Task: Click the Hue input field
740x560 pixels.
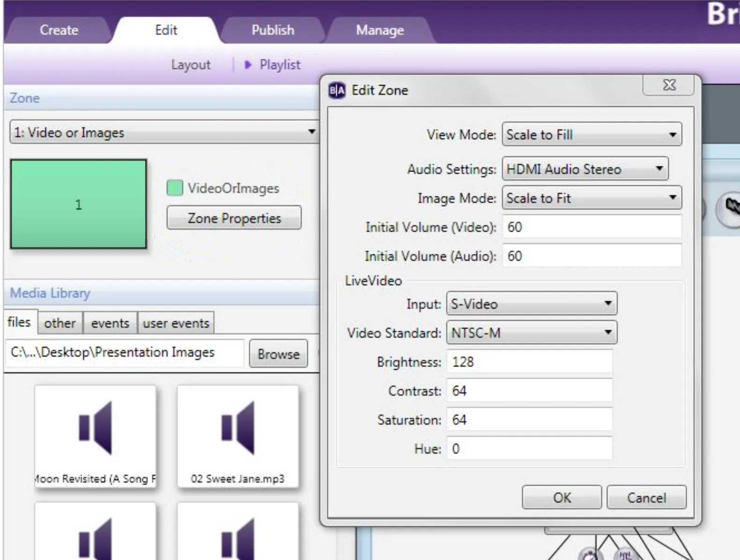Action: (529, 449)
